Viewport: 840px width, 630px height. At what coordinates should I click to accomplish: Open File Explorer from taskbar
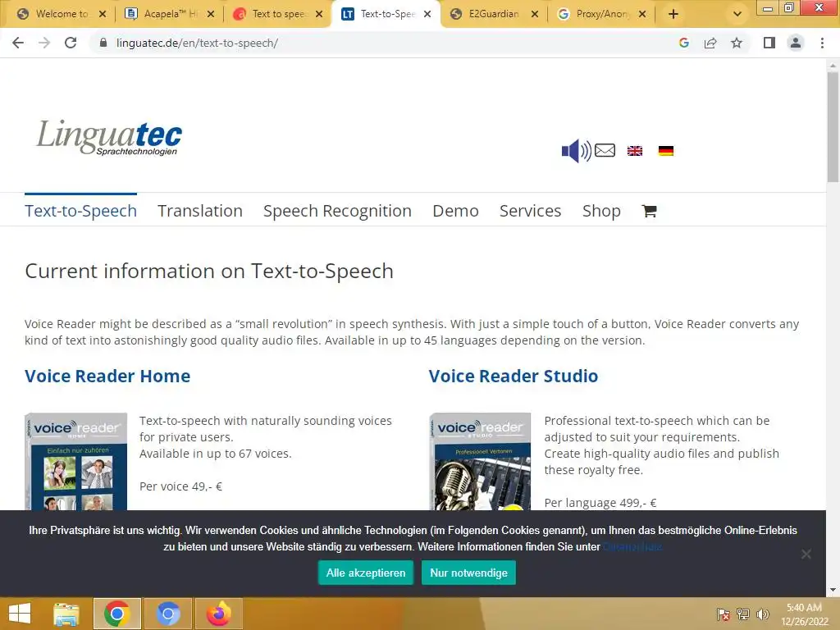point(66,614)
